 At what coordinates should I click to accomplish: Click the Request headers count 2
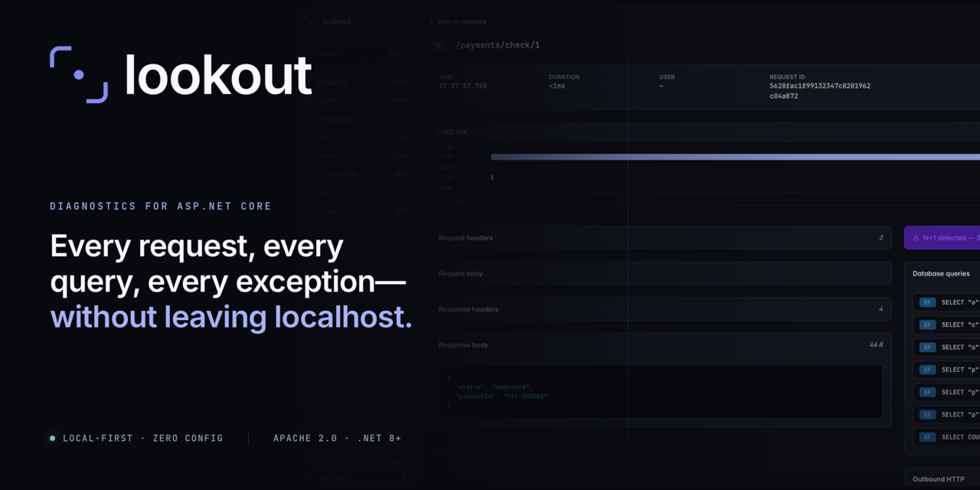coord(881,238)
